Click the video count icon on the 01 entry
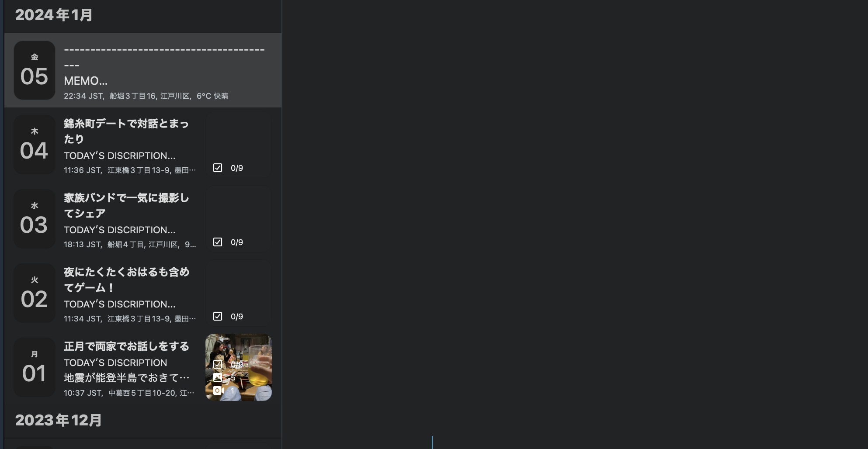Screen dimensions: 868x449 [x=219, y=390]
